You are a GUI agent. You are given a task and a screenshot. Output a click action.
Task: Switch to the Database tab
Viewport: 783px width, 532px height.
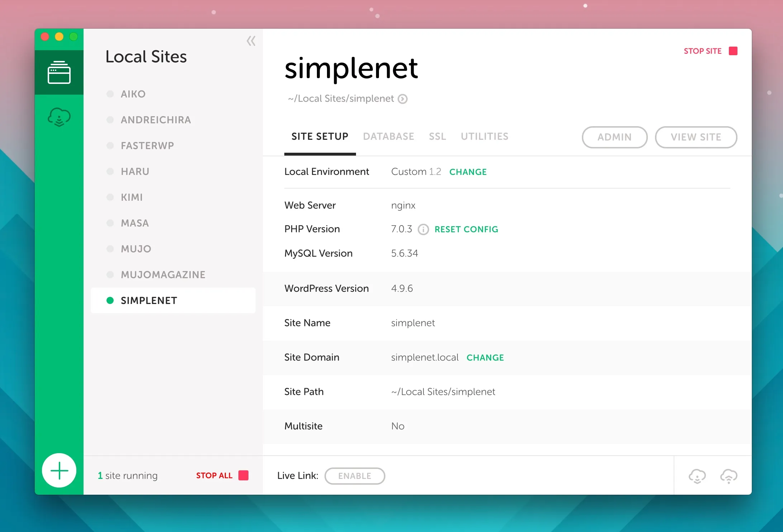point(389,137)
